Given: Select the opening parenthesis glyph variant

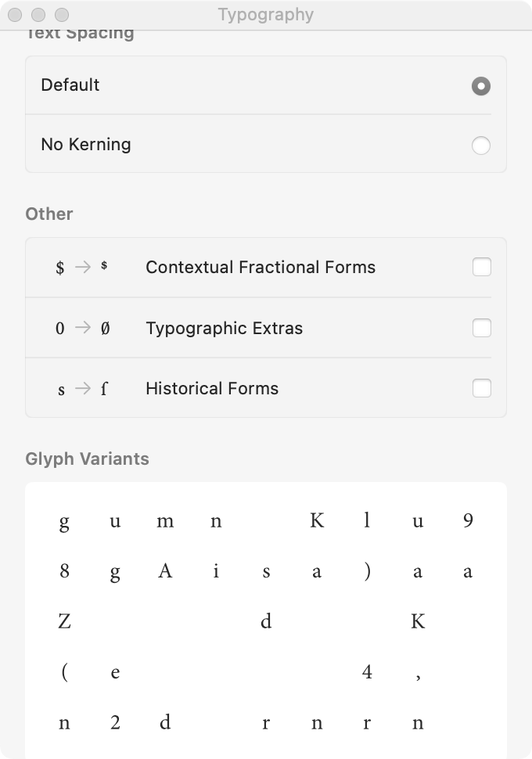Looking at the screenshot, I should pos(64,672).
